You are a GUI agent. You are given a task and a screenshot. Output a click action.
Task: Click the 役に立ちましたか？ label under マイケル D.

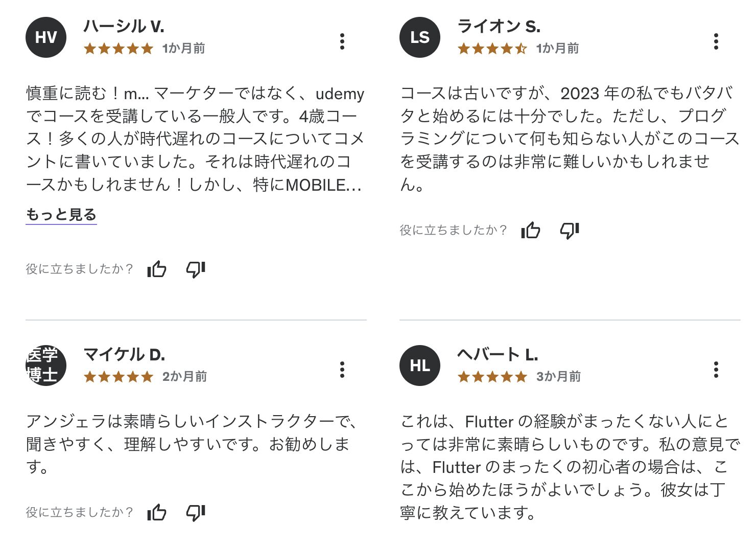pos(79,511)
